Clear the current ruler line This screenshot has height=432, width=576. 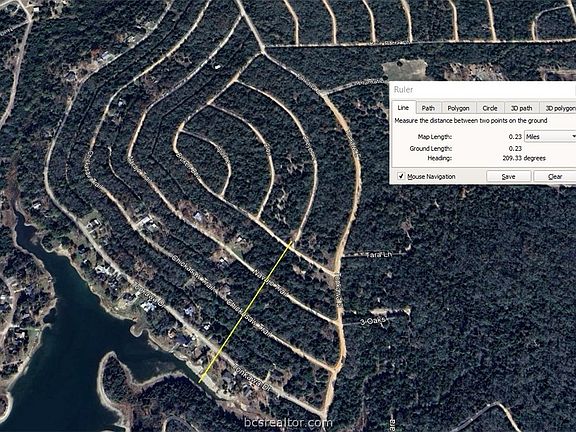pos(555,176)
